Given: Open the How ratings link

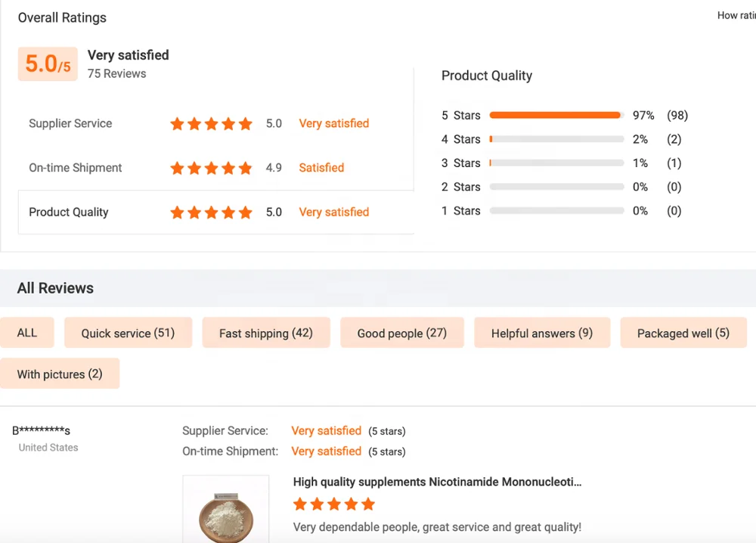Looking at the screenshot, I should pyautogui.click(x=736, y=15).
